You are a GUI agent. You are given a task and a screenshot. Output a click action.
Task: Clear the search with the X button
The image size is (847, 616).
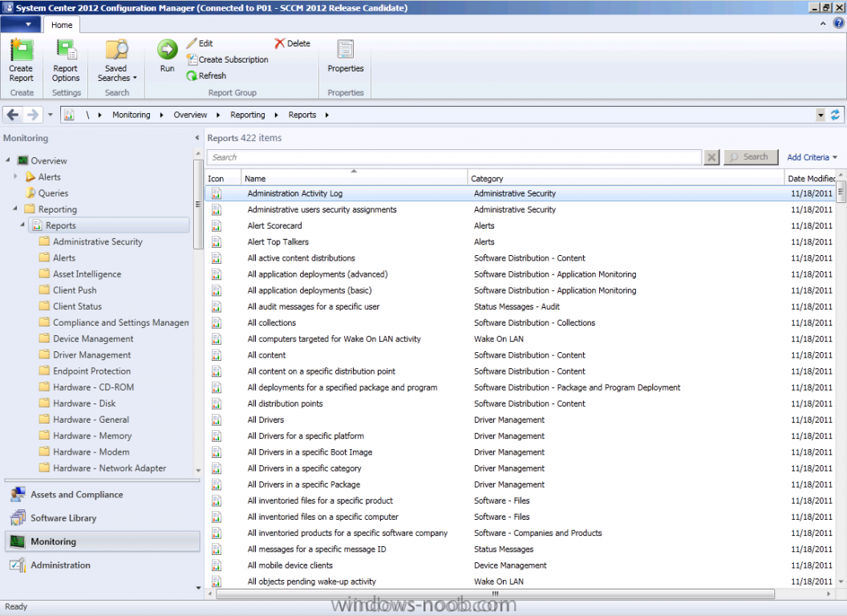point(712,157)
